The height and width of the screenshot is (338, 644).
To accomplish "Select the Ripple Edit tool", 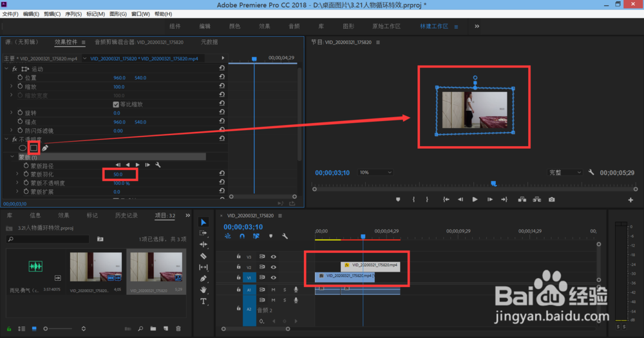I will pyautogui.click(x=204, y=245).
